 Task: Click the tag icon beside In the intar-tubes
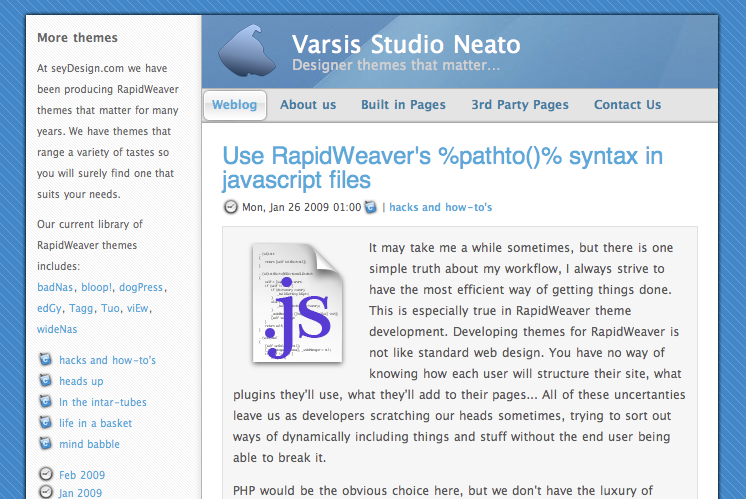click(x=44, y=401)
